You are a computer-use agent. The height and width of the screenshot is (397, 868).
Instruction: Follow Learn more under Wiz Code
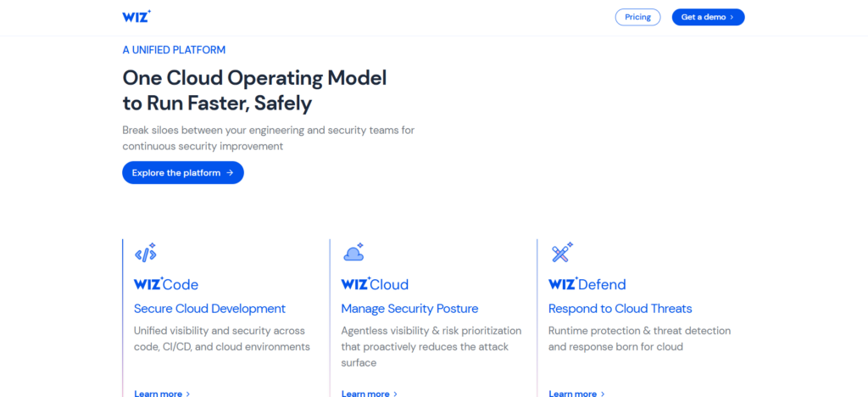point(162,393)
